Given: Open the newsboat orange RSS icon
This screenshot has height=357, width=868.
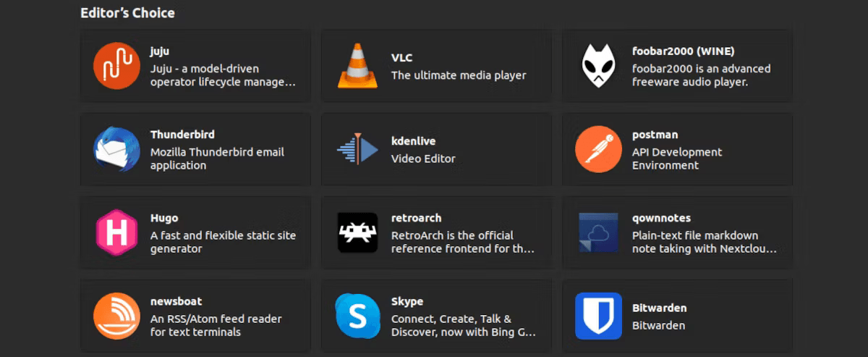Looking at the screenshot, I should (116, 316).
